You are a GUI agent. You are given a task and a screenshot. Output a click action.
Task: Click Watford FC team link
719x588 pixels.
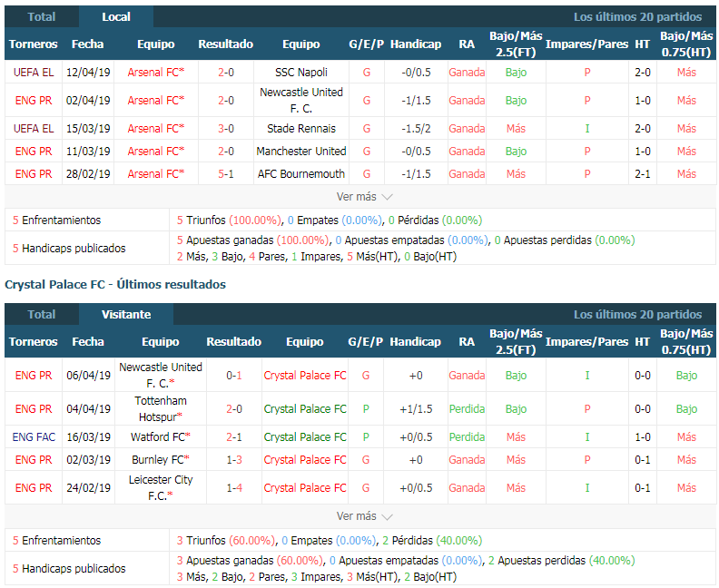pos(161,437)
